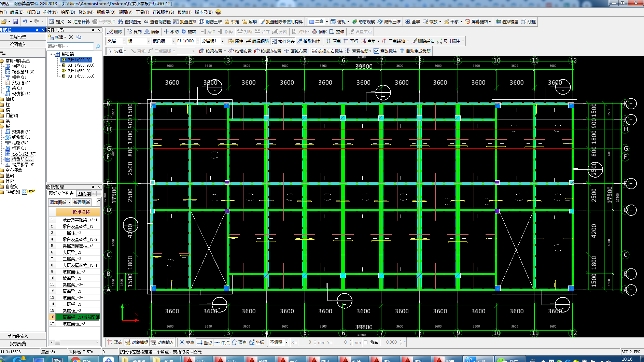Click 按墙布置 place by wall
Screen dimensions: 644x362
click(240, 51)
